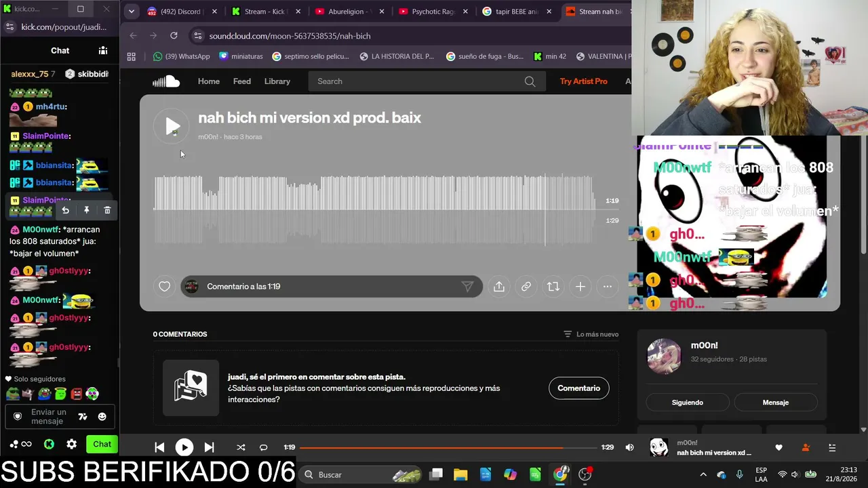The width and height of the screenshot is (868, 488).
Task: Repost the track with the repost icon
Action: coord(553,287)
